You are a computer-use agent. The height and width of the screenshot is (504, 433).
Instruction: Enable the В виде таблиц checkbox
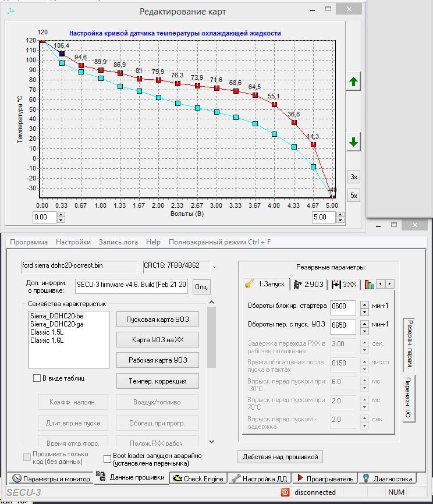coord(37,378)
